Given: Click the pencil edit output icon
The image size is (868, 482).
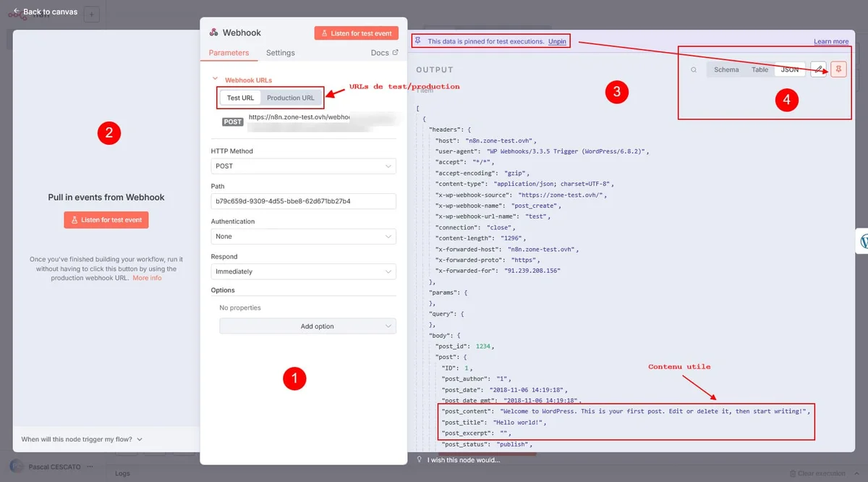Looking at the screenshot, I should 818,69.
